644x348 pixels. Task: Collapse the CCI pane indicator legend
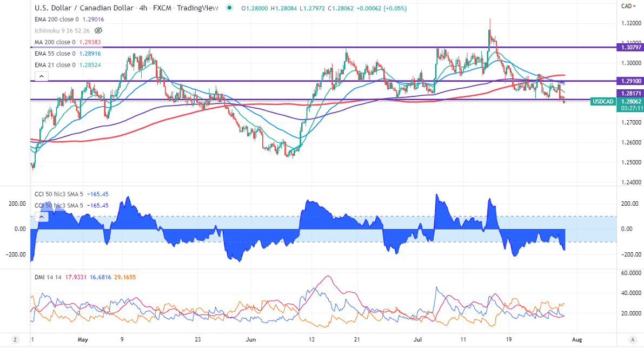pos(42,216)
